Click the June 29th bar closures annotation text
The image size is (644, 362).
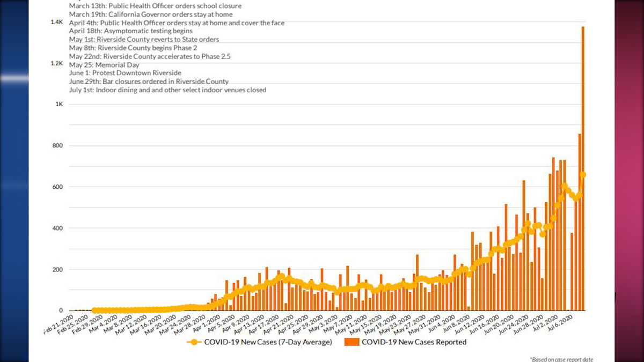pyautogui.click(x=149, y=82)
